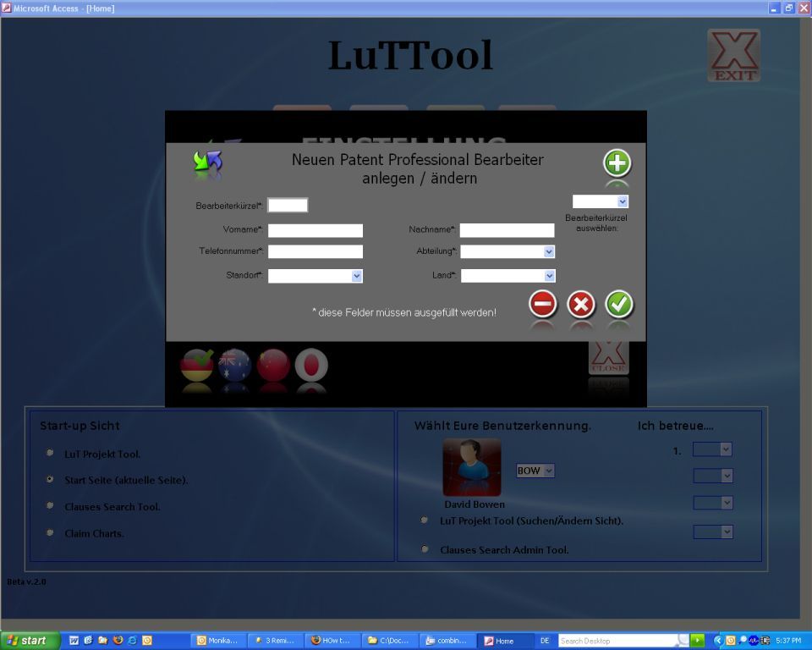
Task: Select the LuT Projekt Tool startup option
Action: pos(50,453)
